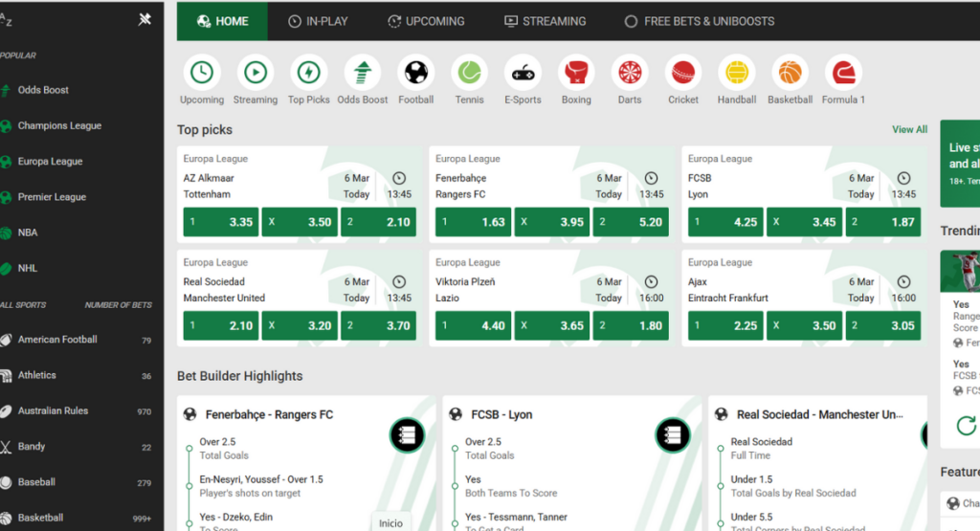980x531 pixels.
Task: Select the Formula 1 helmet icon
Action: coord(844,73)
